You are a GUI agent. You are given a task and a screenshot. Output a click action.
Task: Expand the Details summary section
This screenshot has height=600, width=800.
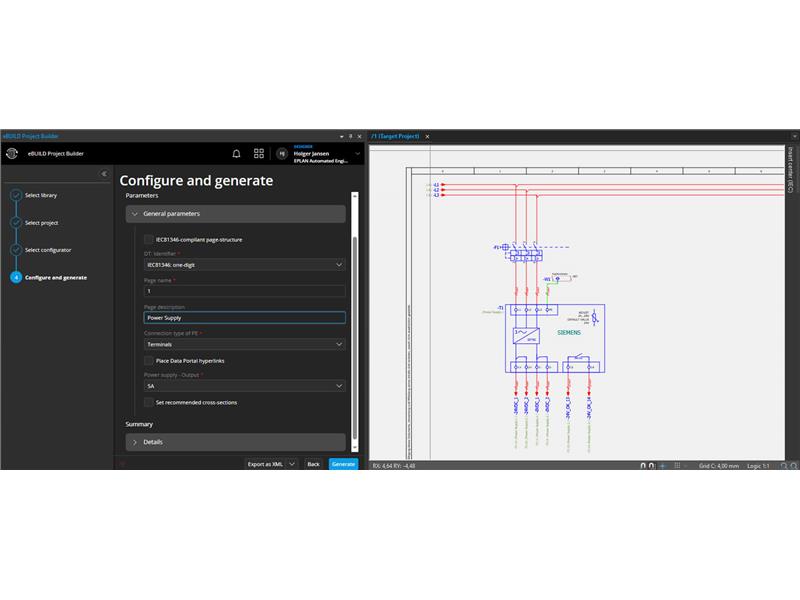pyautogui.click(x=236, y=442)
